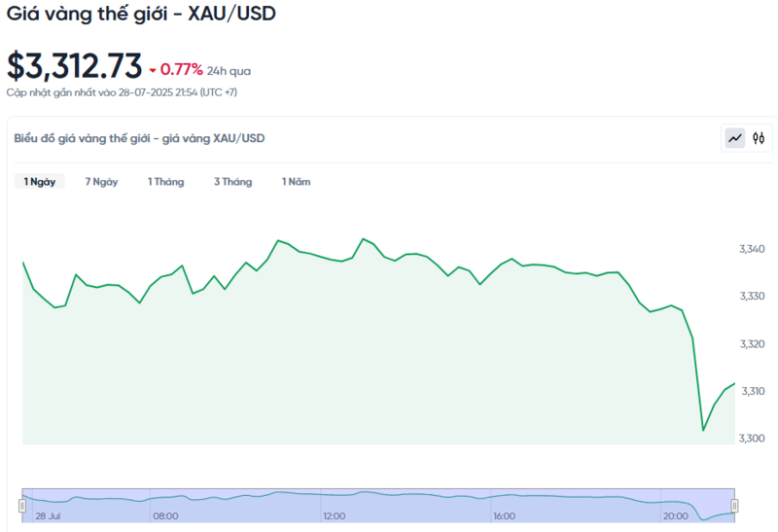Click the right handle of the range slider
Viewport: 778px width, 532px height.
point(735,506)
